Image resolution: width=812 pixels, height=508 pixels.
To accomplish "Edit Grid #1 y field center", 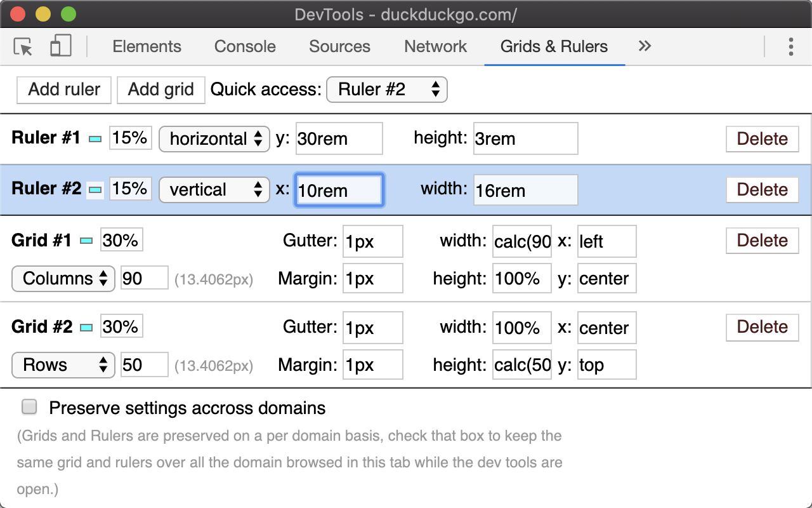I will point(607,278).
